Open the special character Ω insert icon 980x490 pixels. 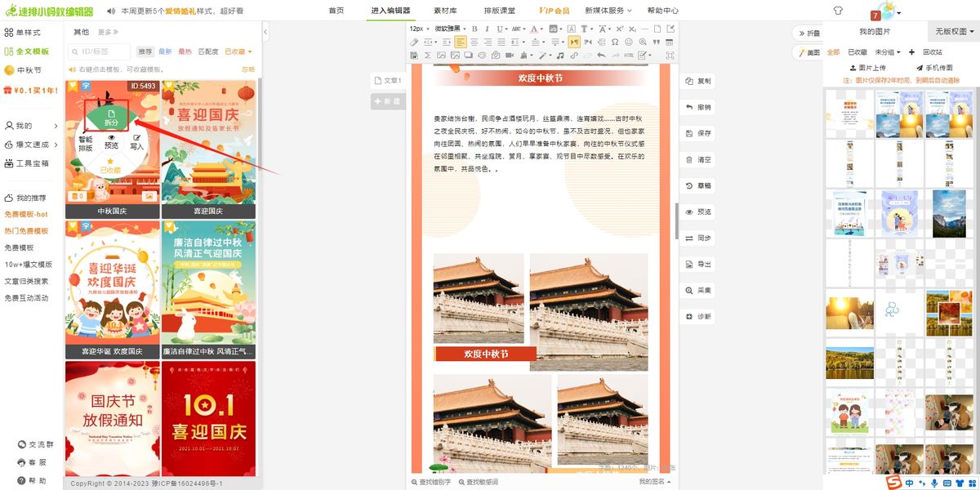(614, 42)
